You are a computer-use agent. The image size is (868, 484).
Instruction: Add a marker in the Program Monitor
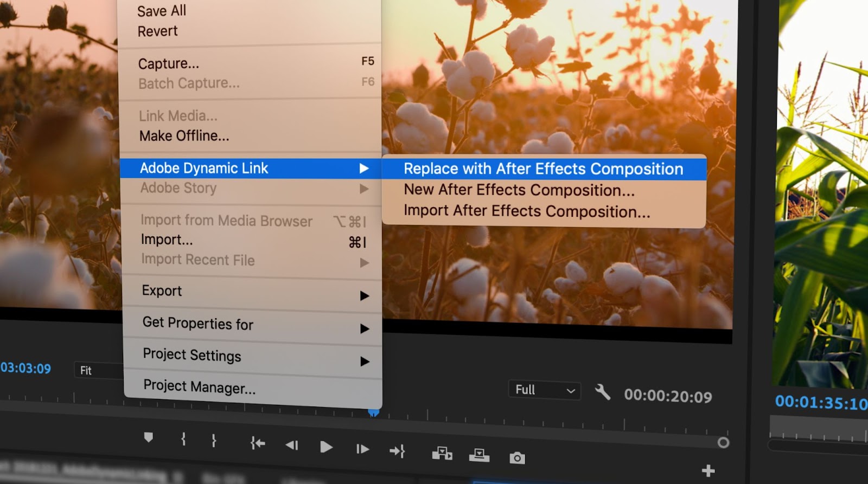[148, 437]
